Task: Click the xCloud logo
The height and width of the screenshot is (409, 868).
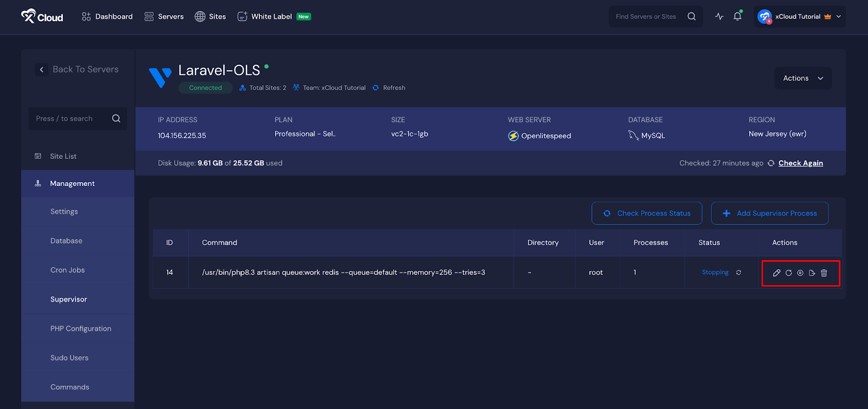Action: [x=42, y=16]
